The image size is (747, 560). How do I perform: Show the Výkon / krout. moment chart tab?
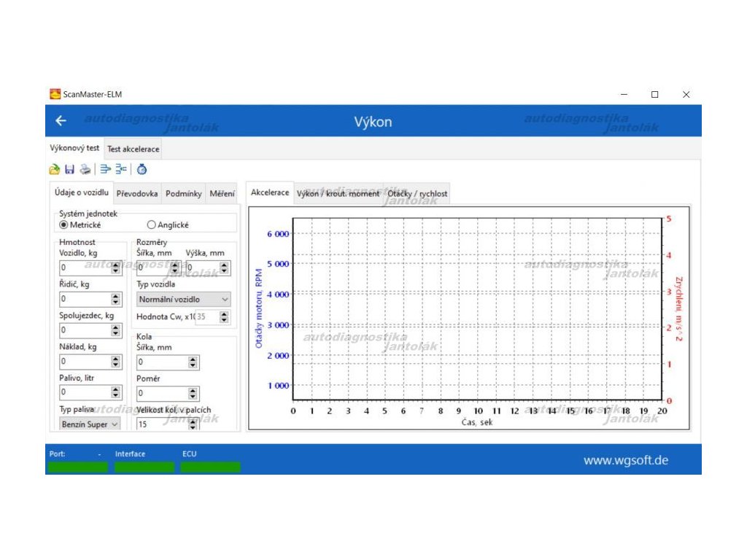point(338,194)
